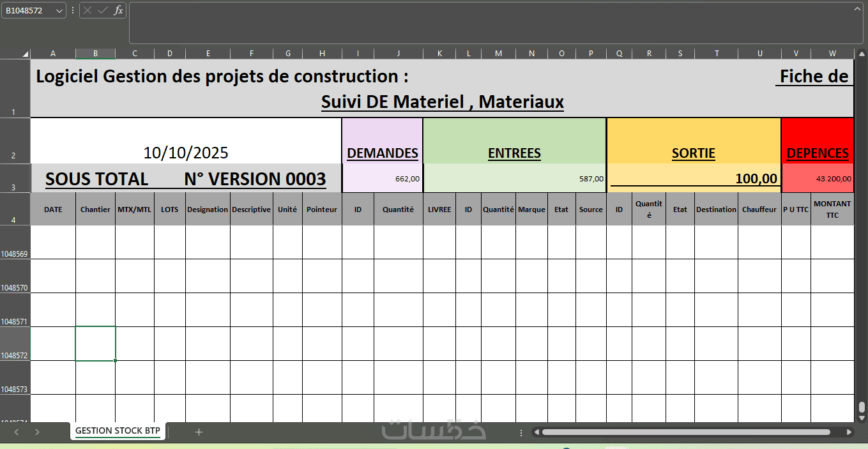Click the Select All corner triangle
The width and height of the screenshot is (868, 449).
(25, 54)
